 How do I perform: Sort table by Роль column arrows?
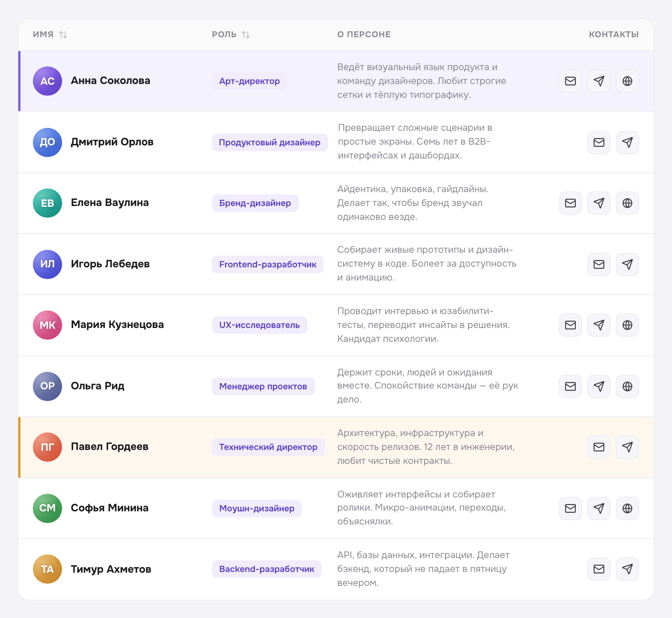click(x=246, y=35)
